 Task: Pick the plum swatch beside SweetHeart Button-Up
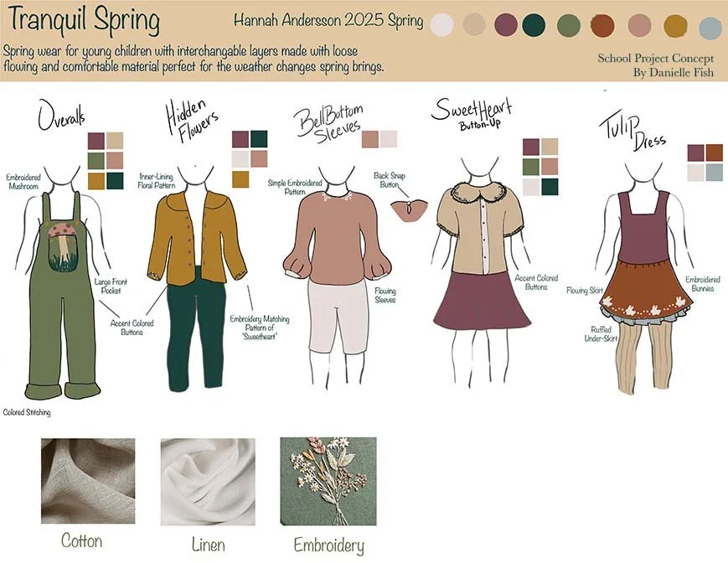tap(531, 147)
